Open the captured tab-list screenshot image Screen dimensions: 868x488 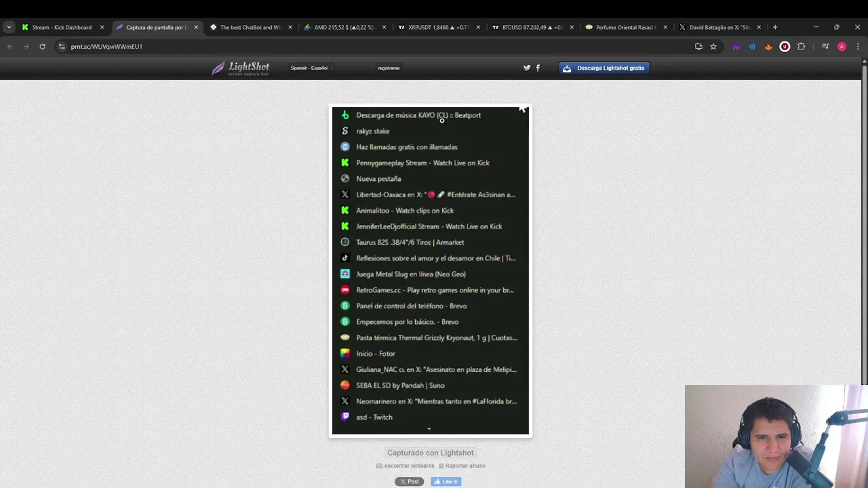click(431, 270)
